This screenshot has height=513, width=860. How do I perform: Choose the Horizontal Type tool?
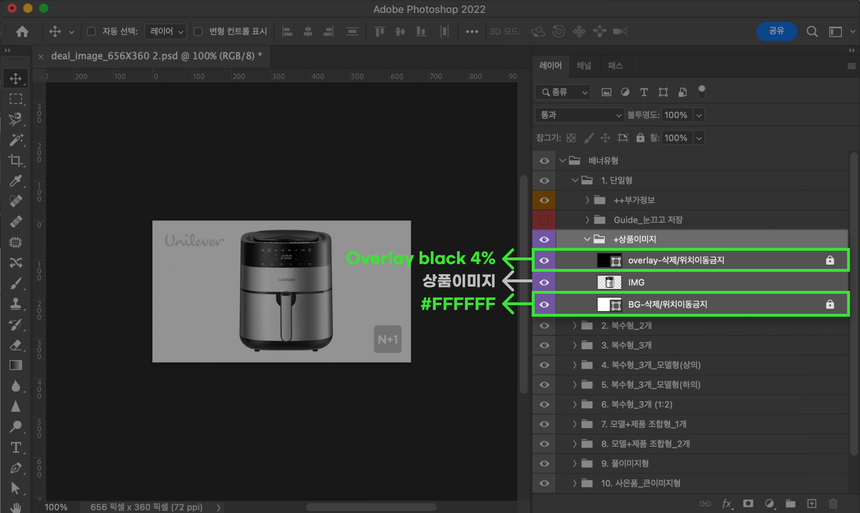click(x=15, y=447)
